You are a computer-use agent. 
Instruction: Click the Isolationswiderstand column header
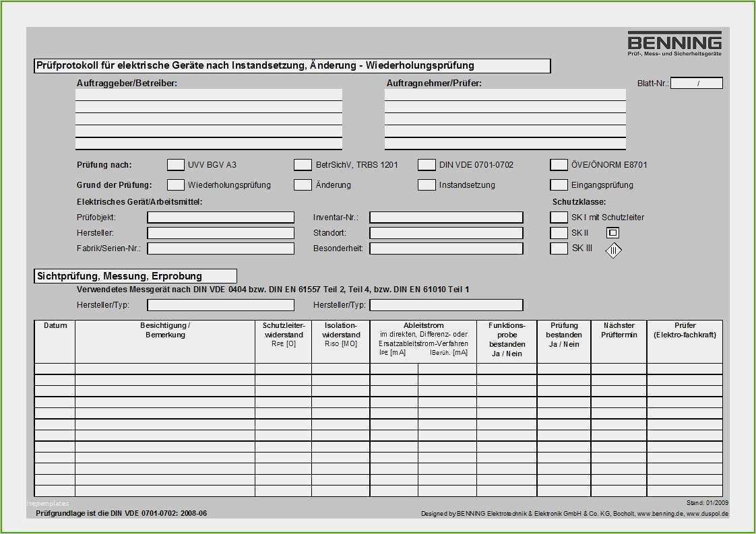[x=341, y=341]
